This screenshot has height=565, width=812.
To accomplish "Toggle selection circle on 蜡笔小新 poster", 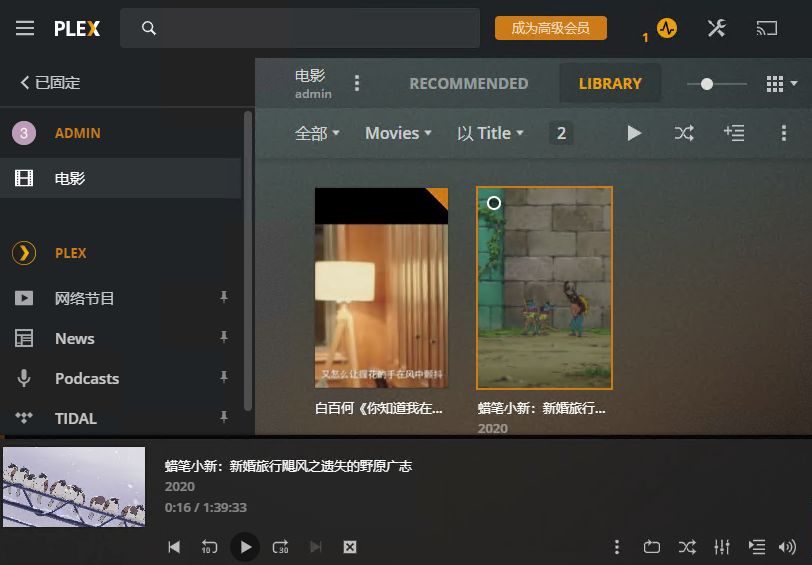I will (494, 203).
